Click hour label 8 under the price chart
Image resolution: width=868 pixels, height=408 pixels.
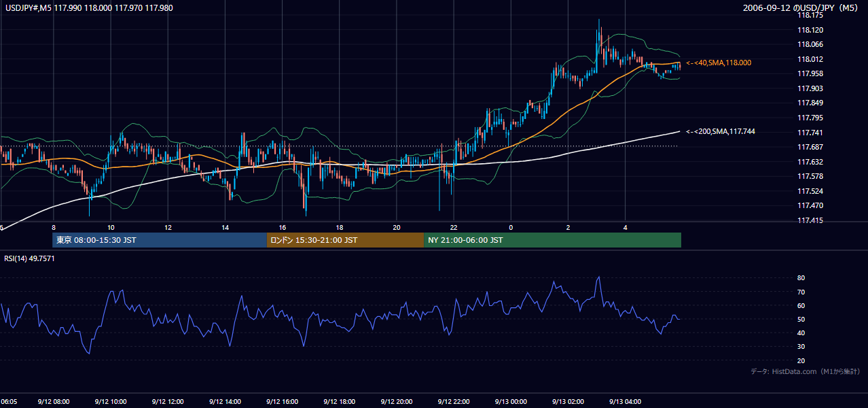point(53,228)
